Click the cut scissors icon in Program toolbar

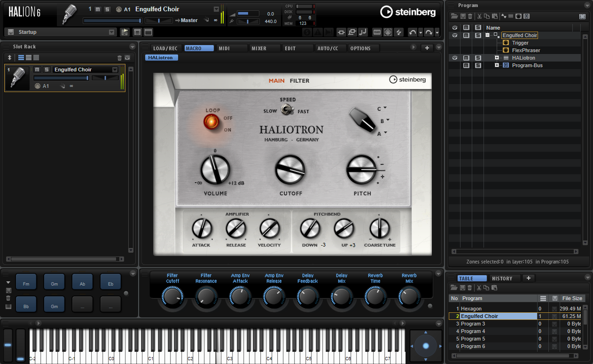[479, 16]
